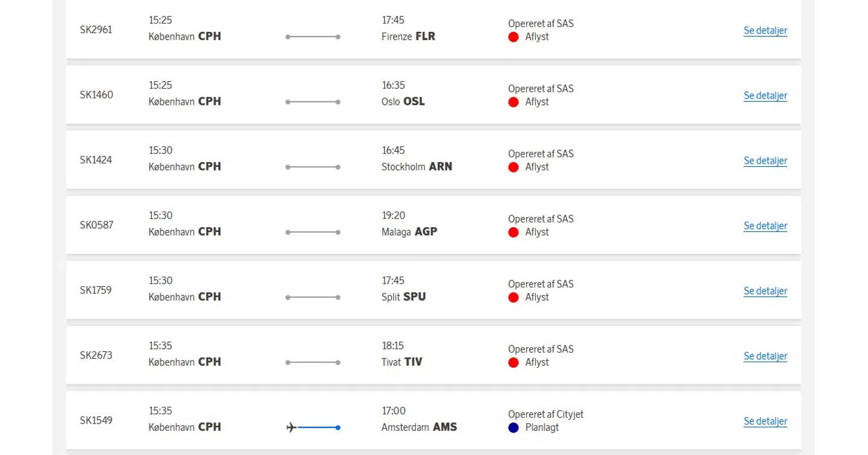This screenshot has width=868, height=455.
Task: Click red status dot for Tivat flight
Action: point(514,362)
